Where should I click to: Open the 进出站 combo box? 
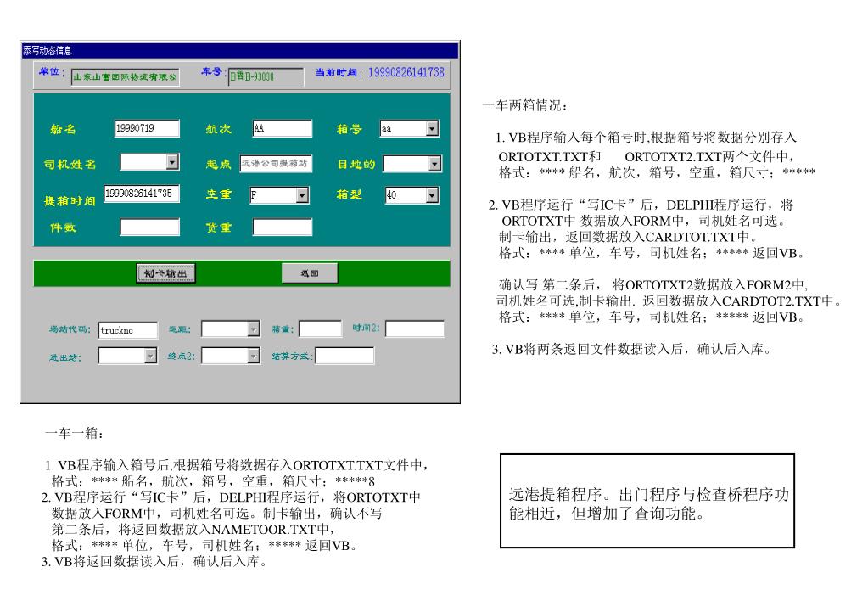tap(150, 356)
